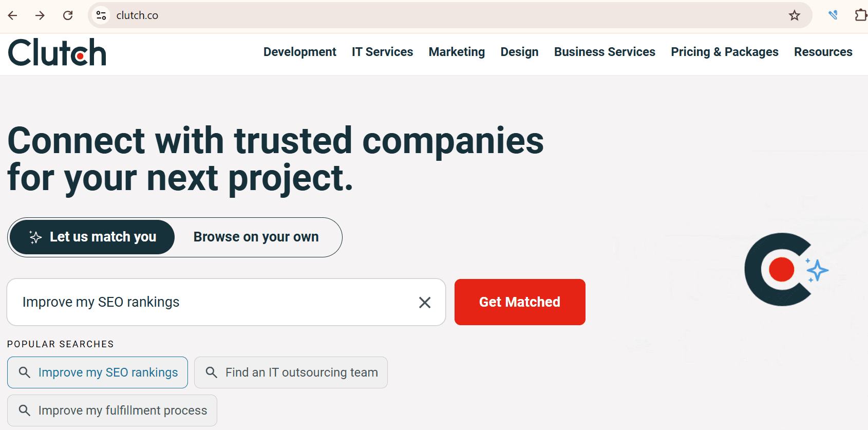Click the browser back arrow
Viewport: 868px width, 430px height.
[x=13, y=15]
